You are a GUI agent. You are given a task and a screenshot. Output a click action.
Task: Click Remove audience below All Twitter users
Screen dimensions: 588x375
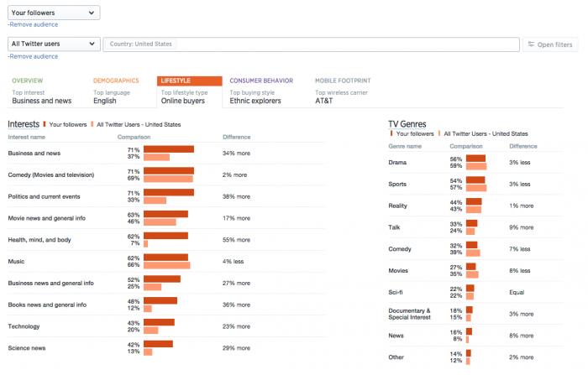coord(33,56)
